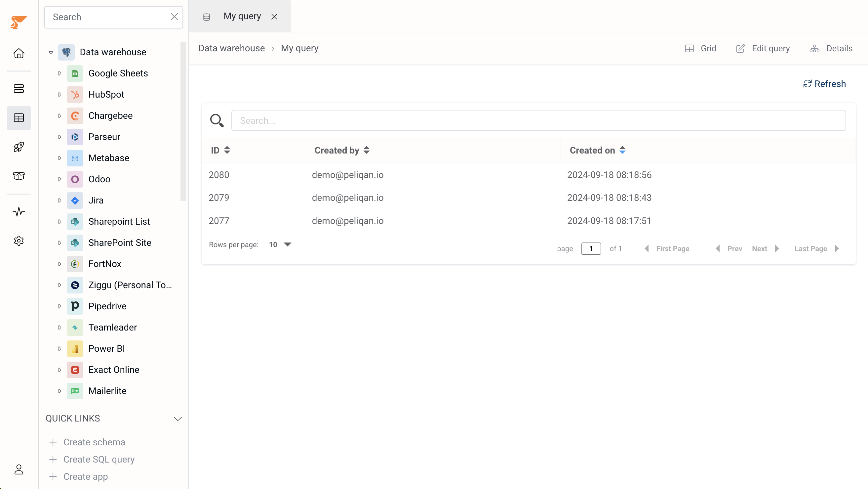The width and height of the screenshot is (868, 489).
Task: Click the Refresh icon to reload data
Action: pyautogui.click(x=808, y=84)
